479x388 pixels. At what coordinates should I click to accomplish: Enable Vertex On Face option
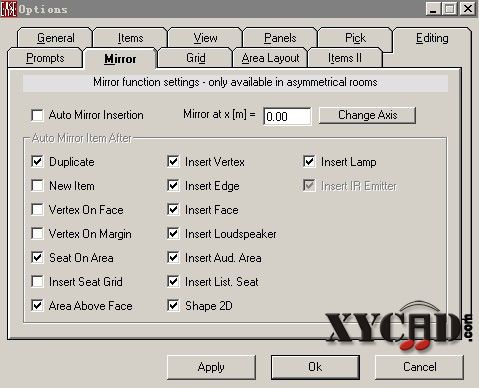point(37,210)
